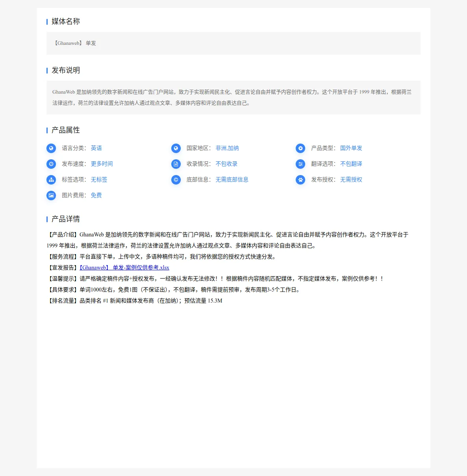
Task: Click the 产品详情 section heading
Action: [66, 219]
